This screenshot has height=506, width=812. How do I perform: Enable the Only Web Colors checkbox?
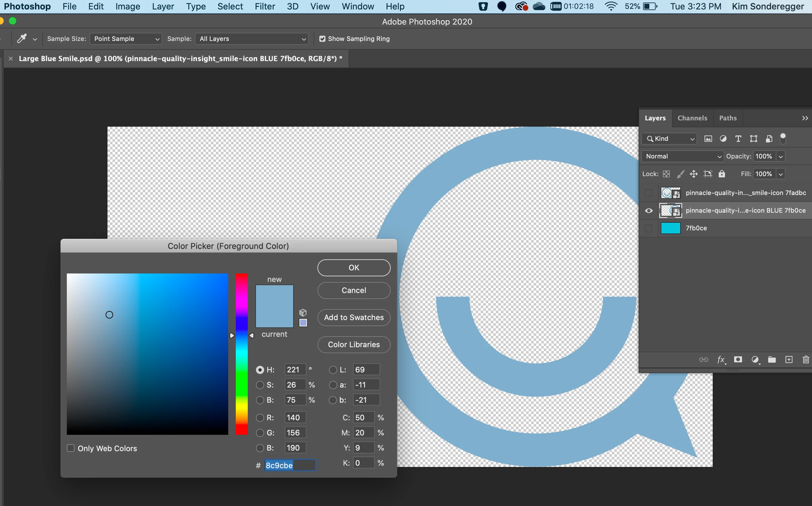click(x=71, y=448)
